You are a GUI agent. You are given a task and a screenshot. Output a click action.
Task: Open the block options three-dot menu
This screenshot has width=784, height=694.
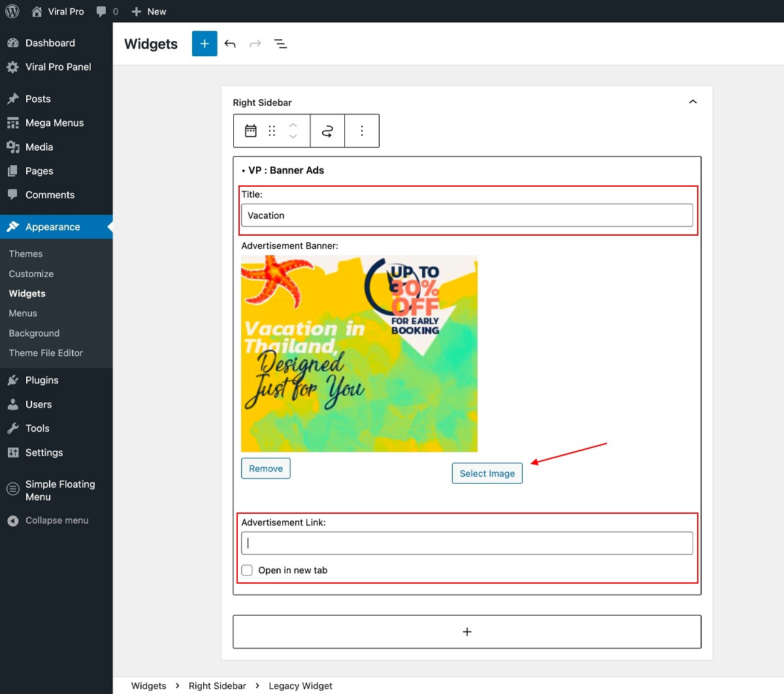[x=362, y=131]
